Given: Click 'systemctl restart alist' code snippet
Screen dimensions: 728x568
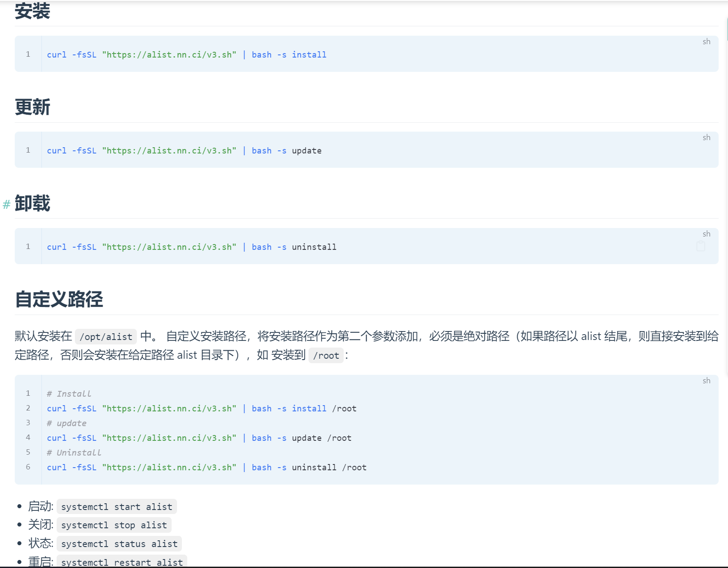Looking at the screenshot, I should pyautogui.click(x=122, y=562).
